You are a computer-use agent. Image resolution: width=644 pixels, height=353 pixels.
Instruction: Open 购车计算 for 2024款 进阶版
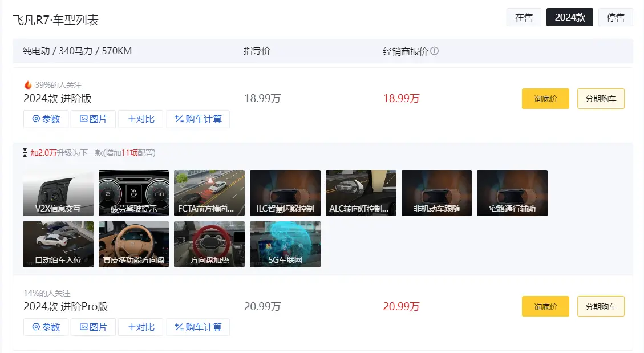point(198,119)
